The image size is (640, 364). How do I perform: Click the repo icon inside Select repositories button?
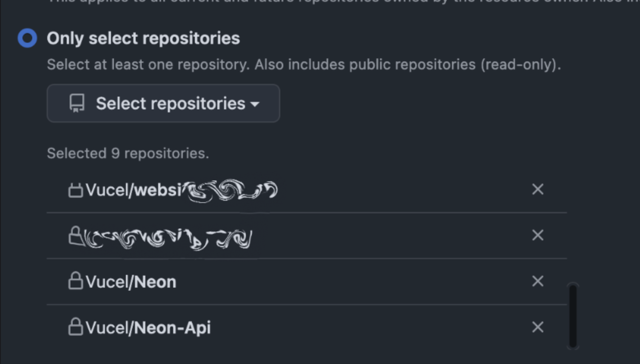77,103
